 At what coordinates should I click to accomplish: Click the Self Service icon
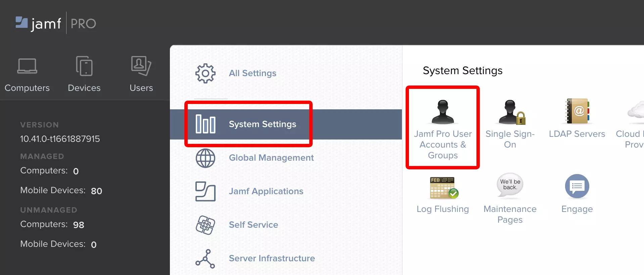pyautogui.click(x=205, y=225)
